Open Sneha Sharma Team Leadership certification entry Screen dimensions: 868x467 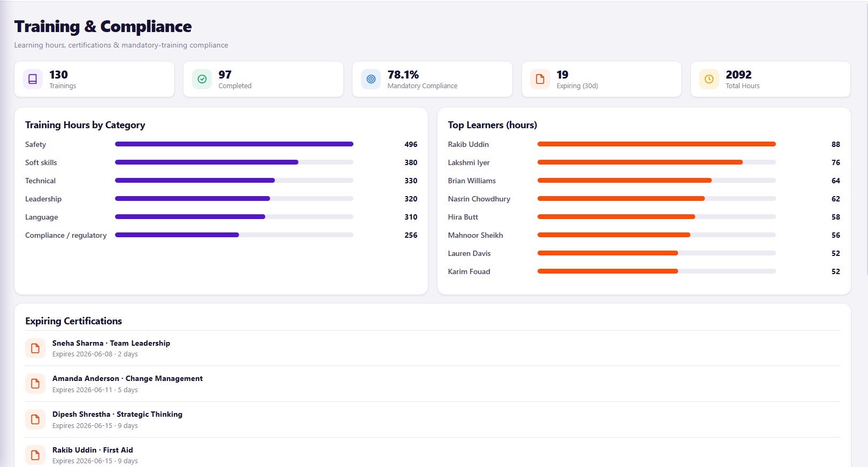(433, 348)
